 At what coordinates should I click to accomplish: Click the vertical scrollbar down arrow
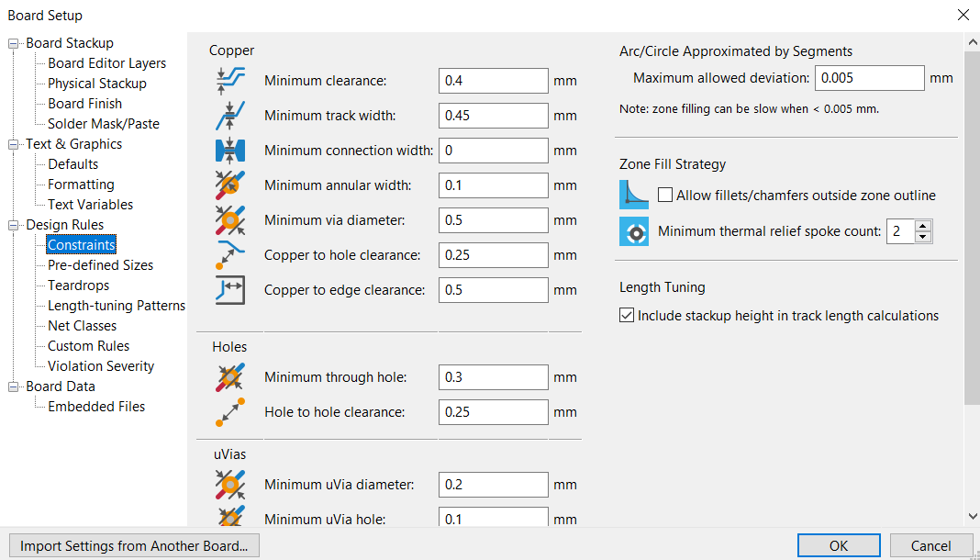(x=973, y=517)
